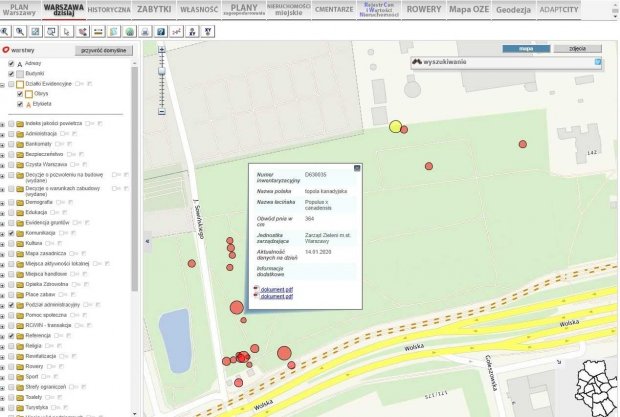Enable the Kultura layer checkbox
The width and height of the screenshot is (620, 417).
(x=11, y=243)
